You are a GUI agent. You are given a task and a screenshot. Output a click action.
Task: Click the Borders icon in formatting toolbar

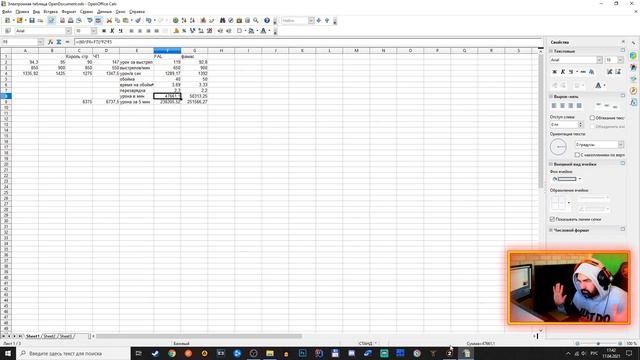click(240, 31)
